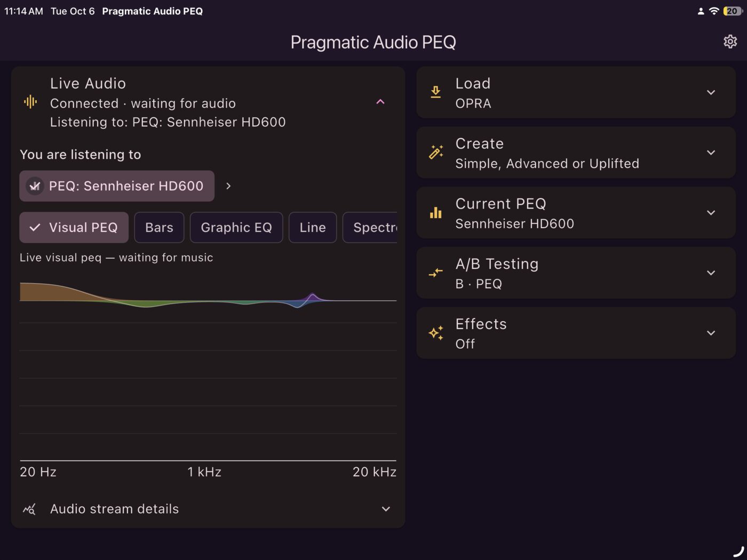Click the Wi-Fi status icon
Screen dimensions: 747x560
click(x=713, y=11)
